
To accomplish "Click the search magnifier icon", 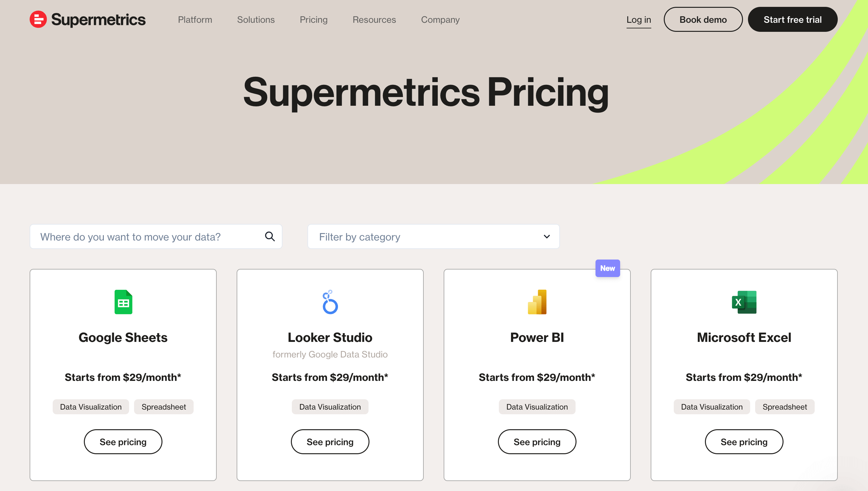I will tap(270, 236).
